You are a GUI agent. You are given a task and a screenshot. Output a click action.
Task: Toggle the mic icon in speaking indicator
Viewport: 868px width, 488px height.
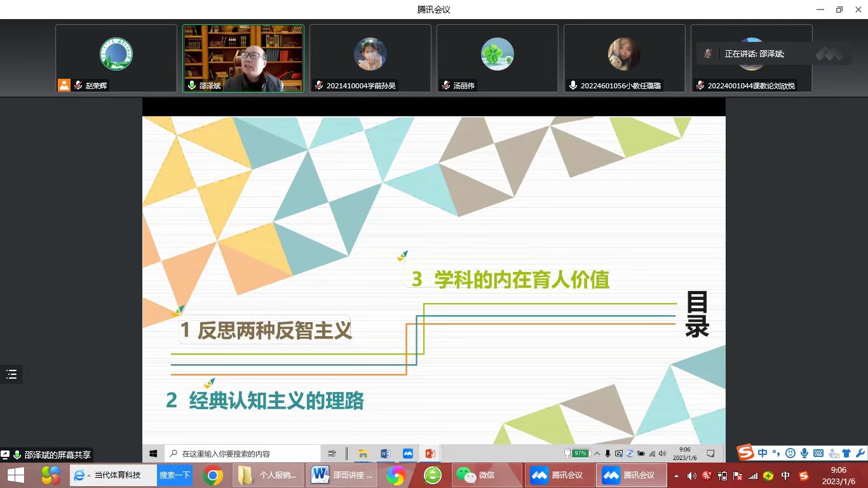(x=708, y=54)
